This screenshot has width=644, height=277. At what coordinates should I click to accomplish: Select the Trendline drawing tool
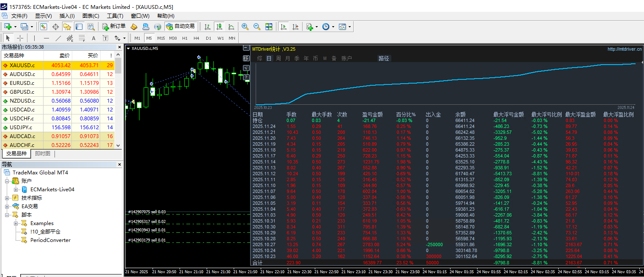(58, 38)
